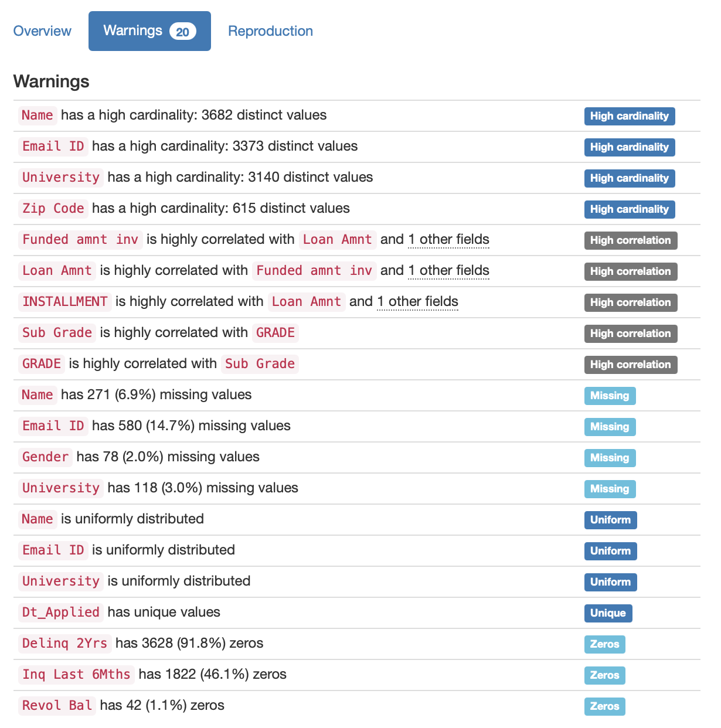The image size is (721, 728).
Task: Click the Missing badge for Email ID
Action: (610, 427)
